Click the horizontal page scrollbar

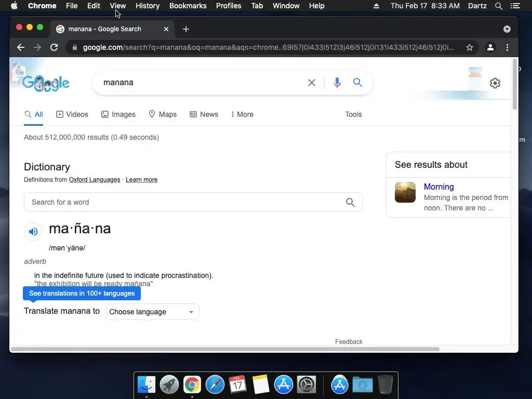(x=225, y=349)
